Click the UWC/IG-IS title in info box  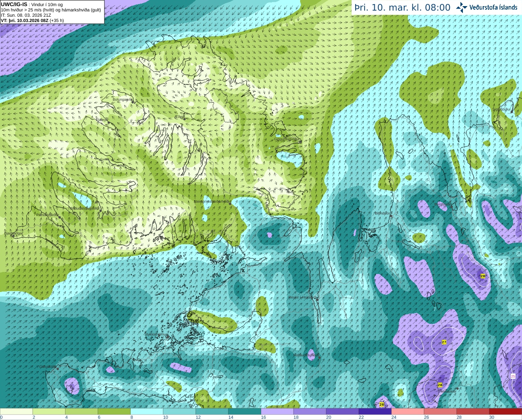(x=14, y=4)
